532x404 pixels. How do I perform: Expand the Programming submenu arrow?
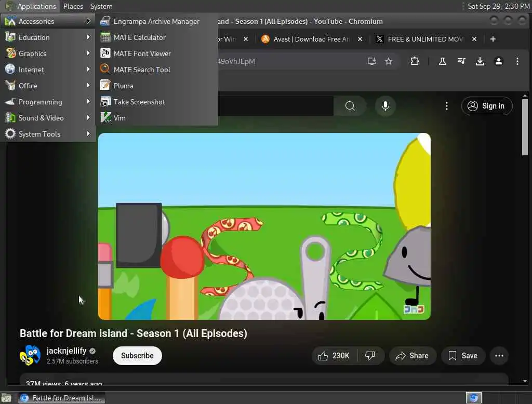click(x=88, y=101)
